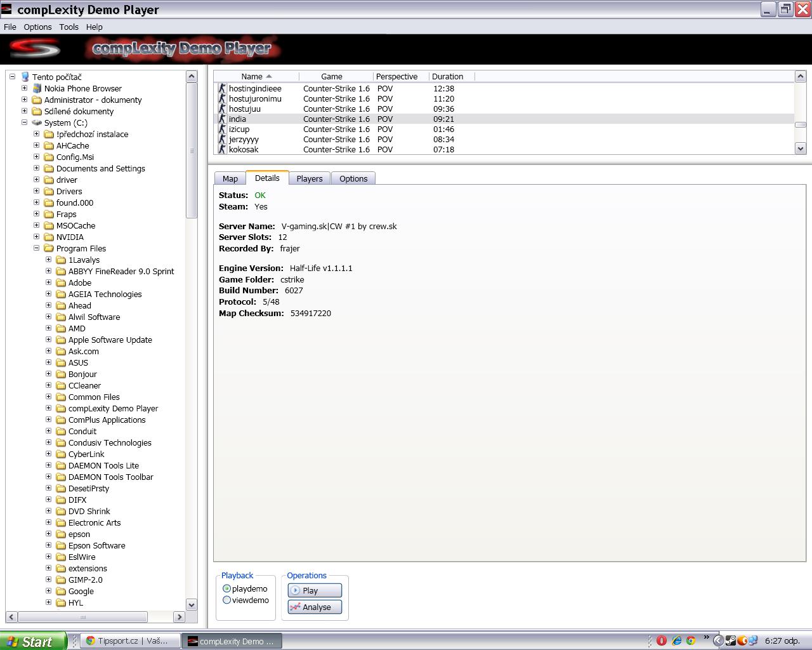
Task: Collapse the Program Files folder node
Action: click(x=36, y=248)
